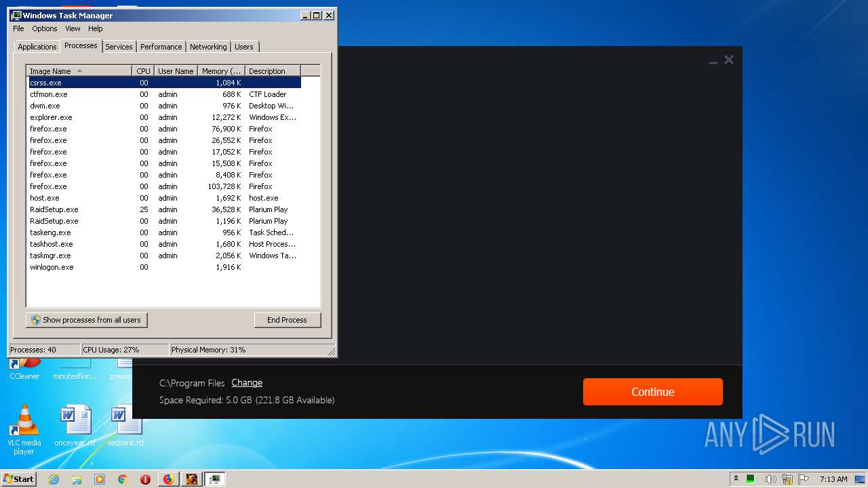868x488 pixels.
Task: Launch Windows Media Player from the taskbar
Action: pos(100,479)
